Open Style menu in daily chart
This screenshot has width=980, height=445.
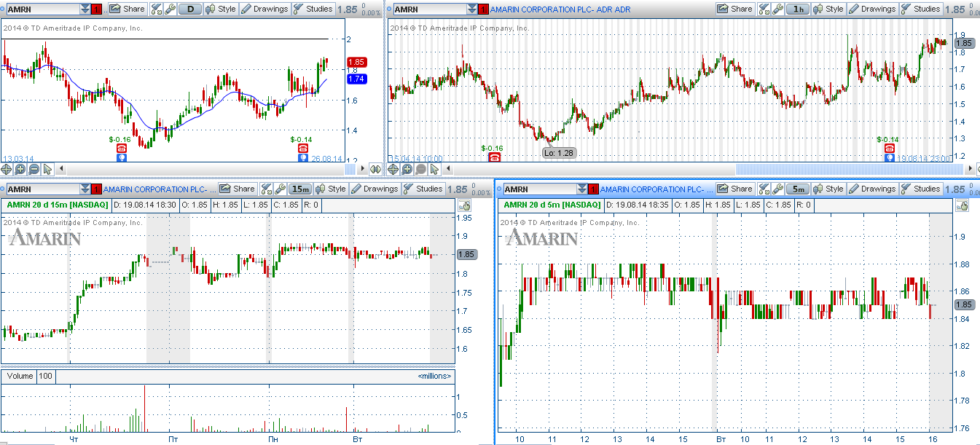[x=221, y=9]
